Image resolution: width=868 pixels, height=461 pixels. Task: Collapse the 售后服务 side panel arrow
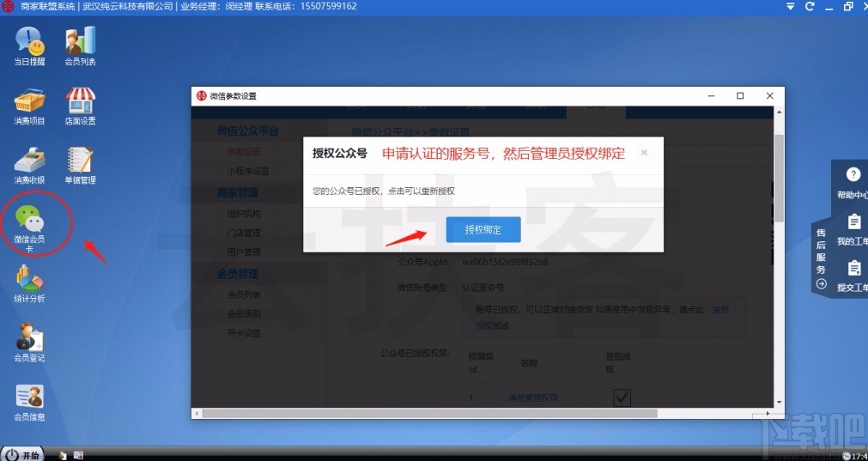click(822, 284)
